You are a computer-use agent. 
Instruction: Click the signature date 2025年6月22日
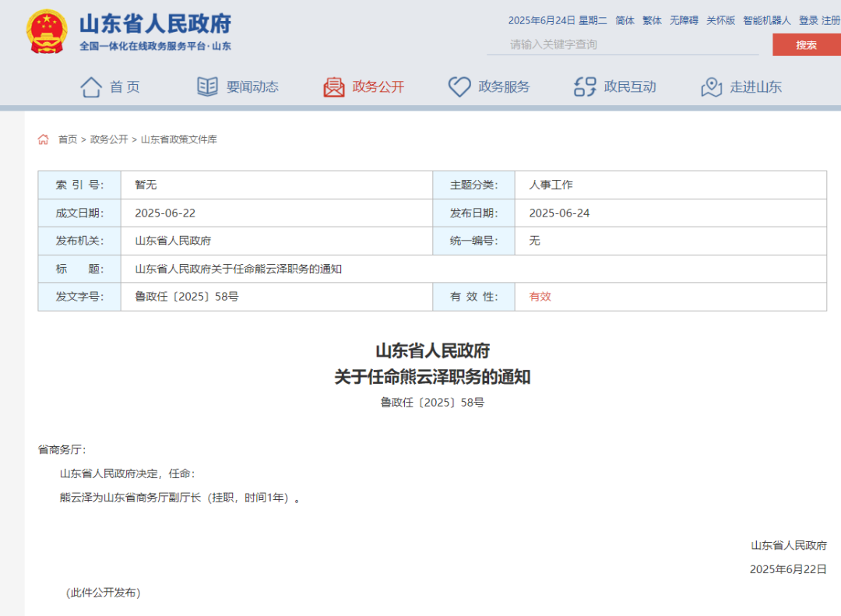[x=788, y=569]
